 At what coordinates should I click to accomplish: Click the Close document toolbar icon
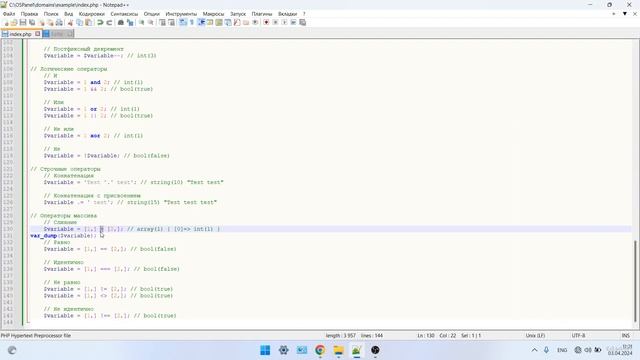tap(41, 22)
